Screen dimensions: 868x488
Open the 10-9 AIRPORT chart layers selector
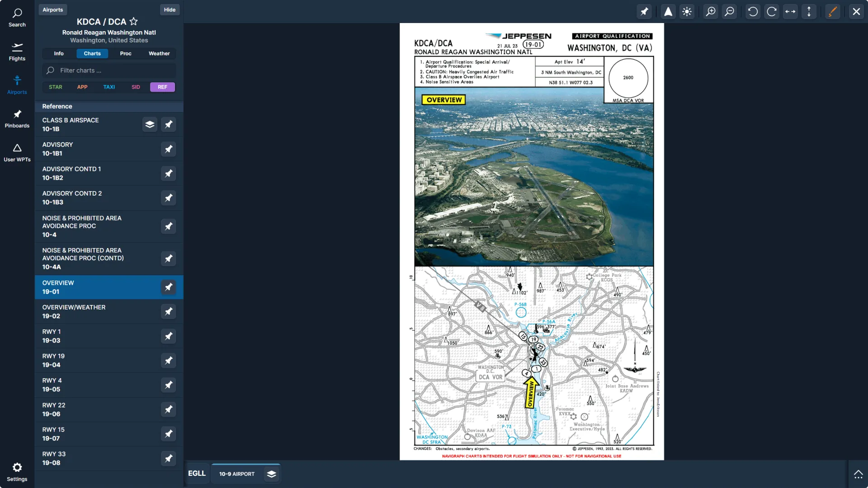click(272, 474)
